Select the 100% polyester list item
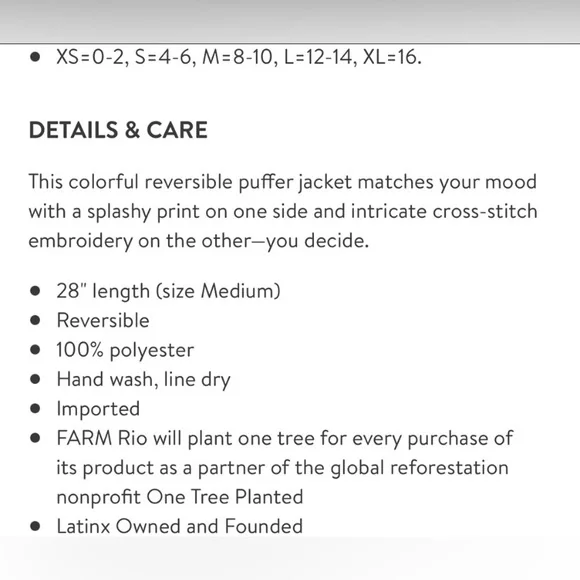The image size is (580, 580). pyautogui.click(x=125, y=350)
